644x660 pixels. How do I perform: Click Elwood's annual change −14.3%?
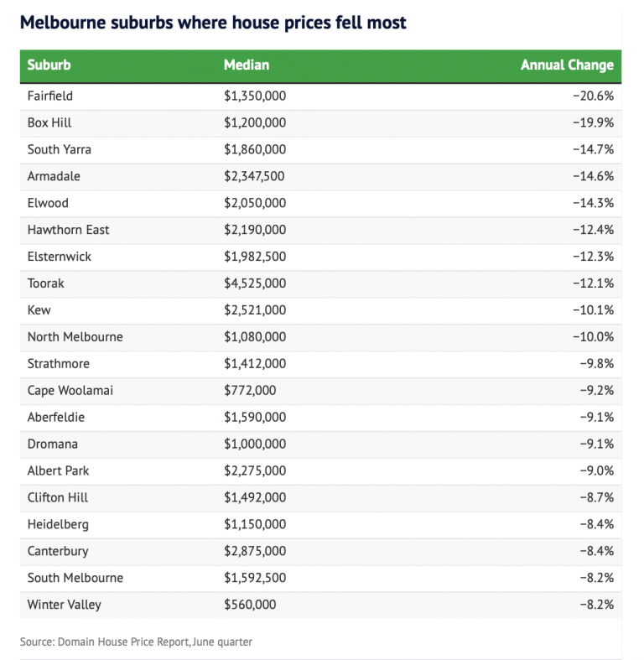point(593,203)
